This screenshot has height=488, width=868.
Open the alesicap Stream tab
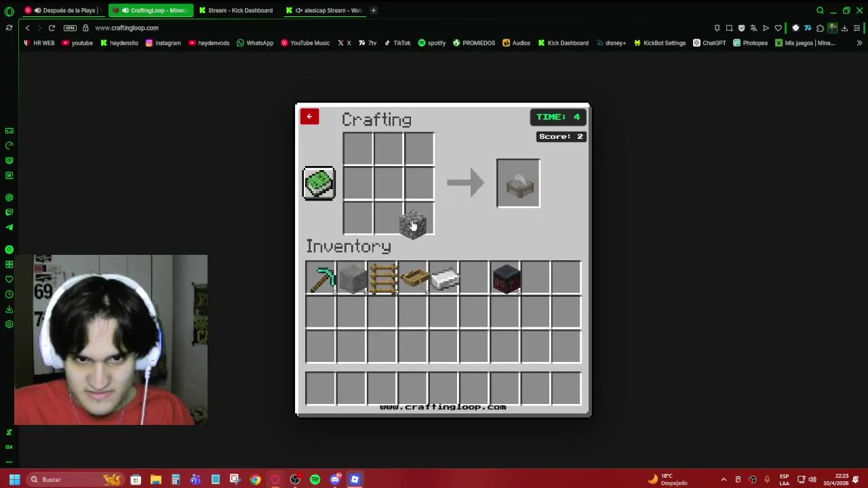[323, 10]
